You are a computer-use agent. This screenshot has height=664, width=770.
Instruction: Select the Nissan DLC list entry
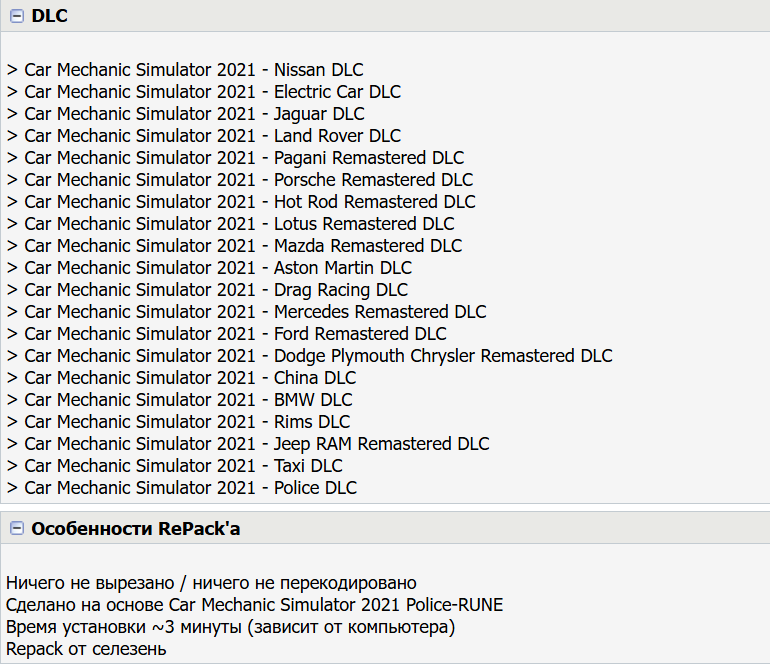tap(185, 70)
